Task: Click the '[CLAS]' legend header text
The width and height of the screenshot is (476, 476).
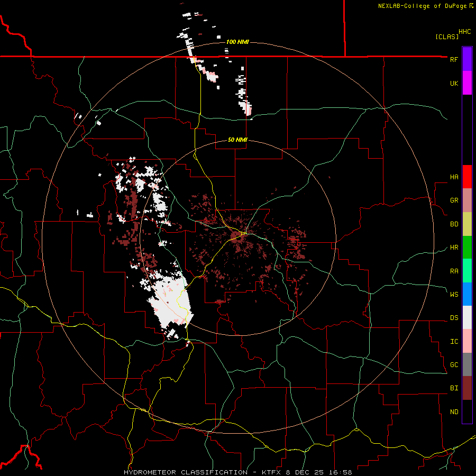Action: click(447, 37)
